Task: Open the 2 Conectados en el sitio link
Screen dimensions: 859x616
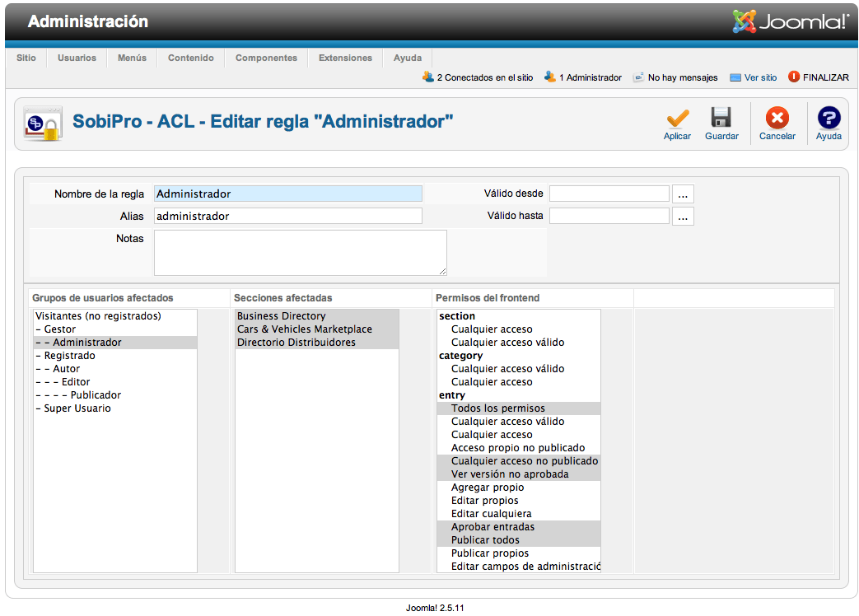Action: pyautogui.click(x=485, y=77)
